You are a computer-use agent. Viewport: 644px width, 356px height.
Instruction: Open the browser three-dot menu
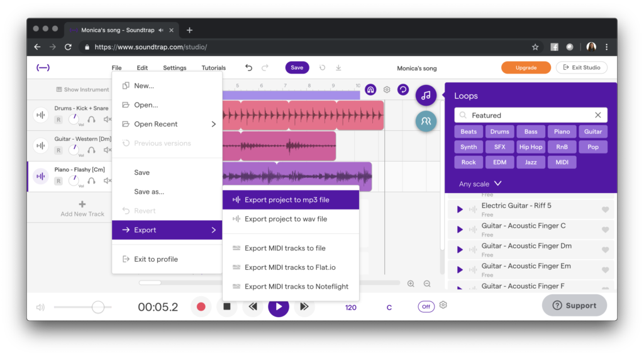click(x=607, y=47)
